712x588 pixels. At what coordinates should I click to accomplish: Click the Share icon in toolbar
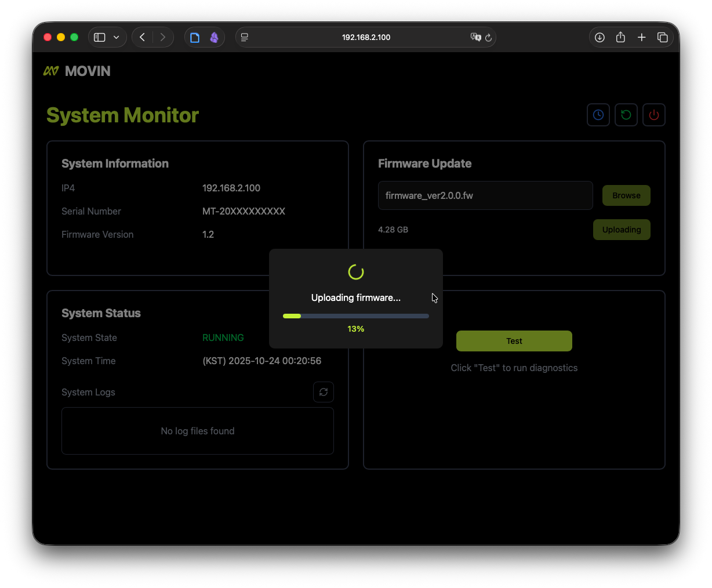pos(620,37)
